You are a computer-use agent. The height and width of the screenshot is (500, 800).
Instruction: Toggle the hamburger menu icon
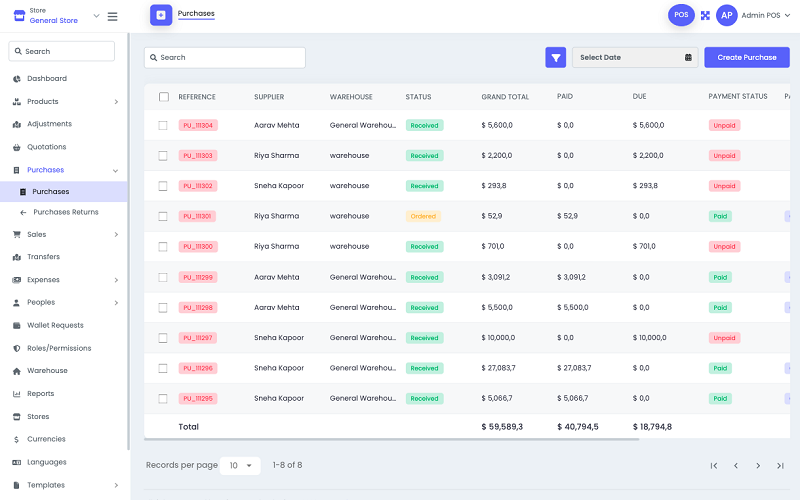tap(112, 16)
